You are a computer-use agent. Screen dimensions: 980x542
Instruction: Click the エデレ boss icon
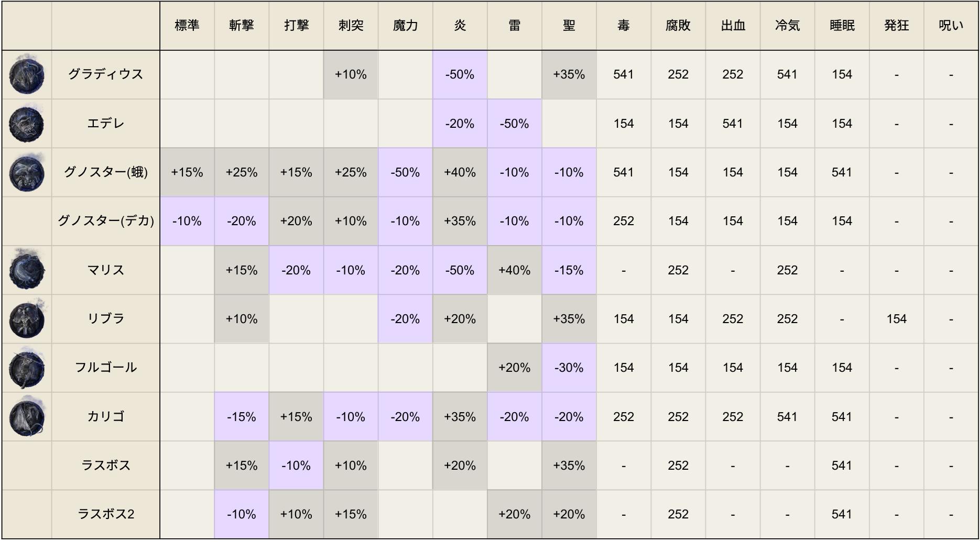coord(27,124)
